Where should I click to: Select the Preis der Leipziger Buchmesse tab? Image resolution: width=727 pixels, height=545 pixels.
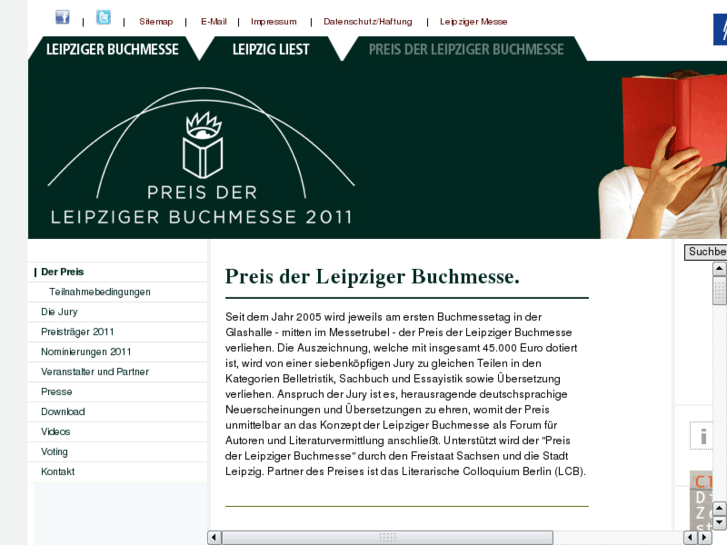click(466, 49)
